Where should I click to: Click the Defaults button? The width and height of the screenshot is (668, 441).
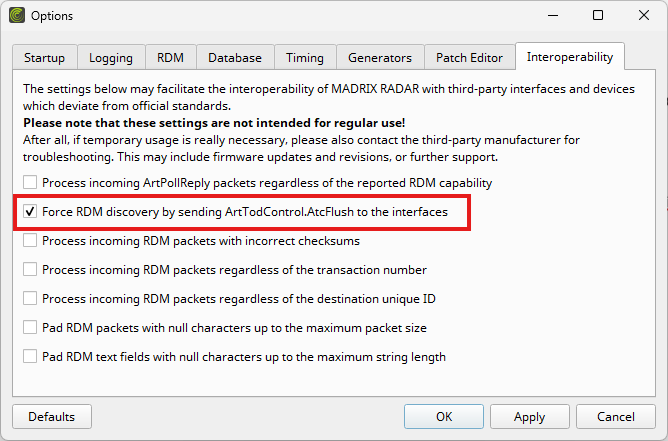coord(52,416)
